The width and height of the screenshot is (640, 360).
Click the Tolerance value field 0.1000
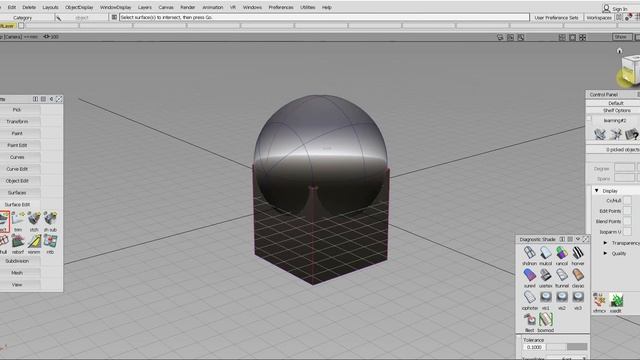point(534,347)
